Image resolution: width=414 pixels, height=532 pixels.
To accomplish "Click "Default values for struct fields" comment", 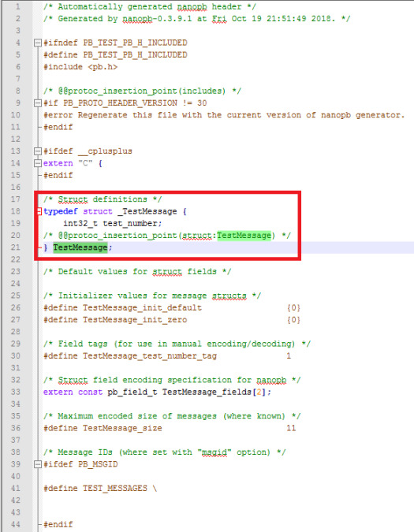I will [x=137, y=271].
